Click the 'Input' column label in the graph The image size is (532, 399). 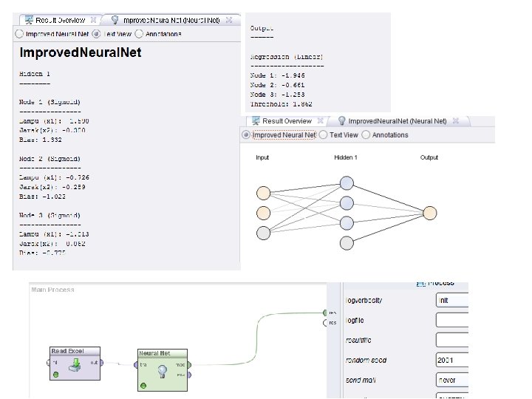[x=262, y=157]
